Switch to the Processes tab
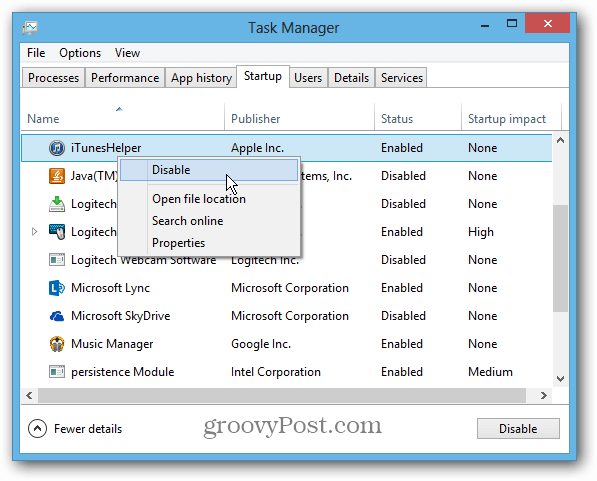The image size is (597, 481). [53, 78]
